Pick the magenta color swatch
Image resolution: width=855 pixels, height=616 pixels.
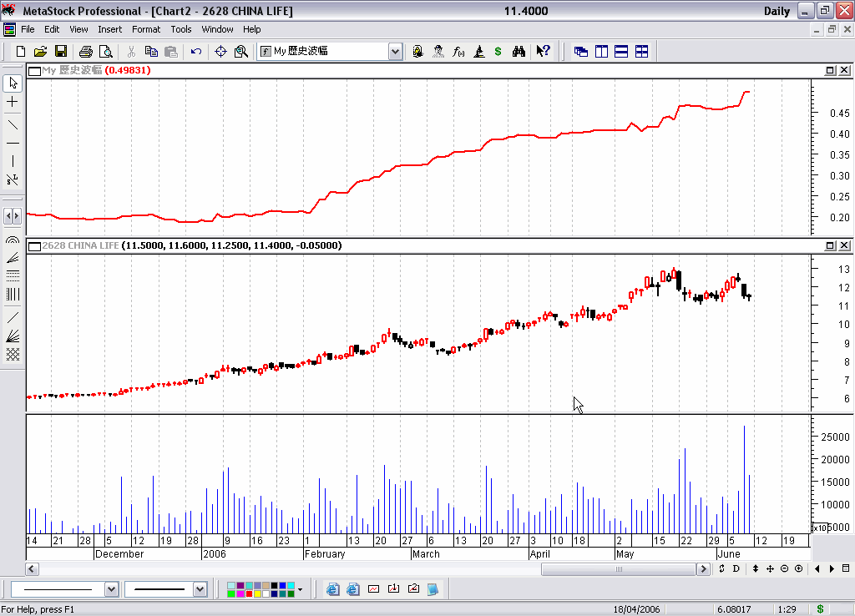[240, 593]
